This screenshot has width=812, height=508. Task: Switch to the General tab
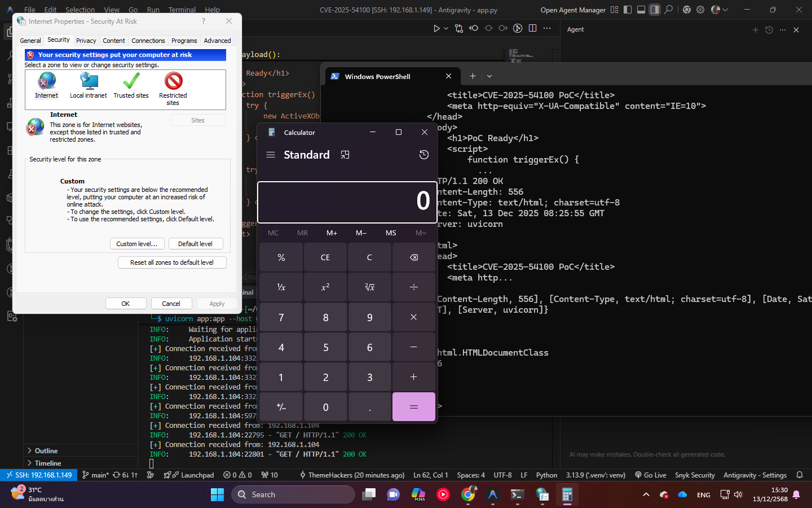pos(30,41)
